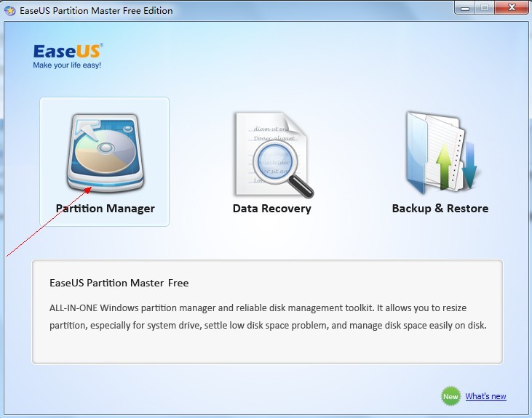Image resolution: width=532 pixels, height=418 pixels.
Task: Select the Data Recovery label
Action: point(271,209)
